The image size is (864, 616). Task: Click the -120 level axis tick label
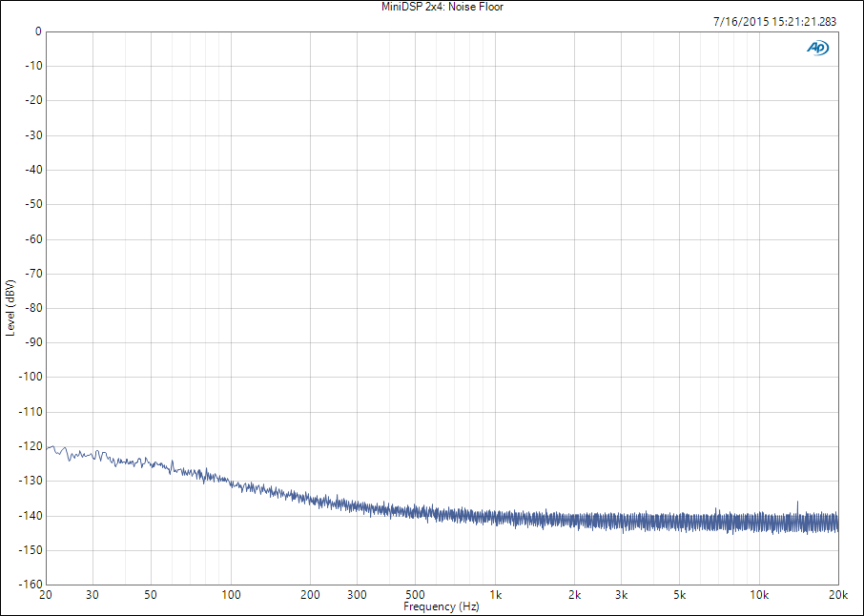click(x=31, y=446)
